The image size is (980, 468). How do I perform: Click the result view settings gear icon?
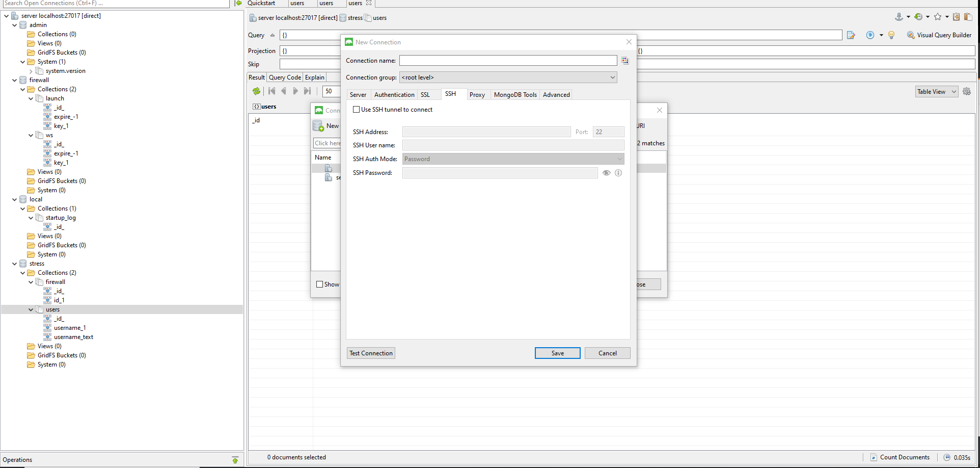pyautogui.click(x=967, y=91)
